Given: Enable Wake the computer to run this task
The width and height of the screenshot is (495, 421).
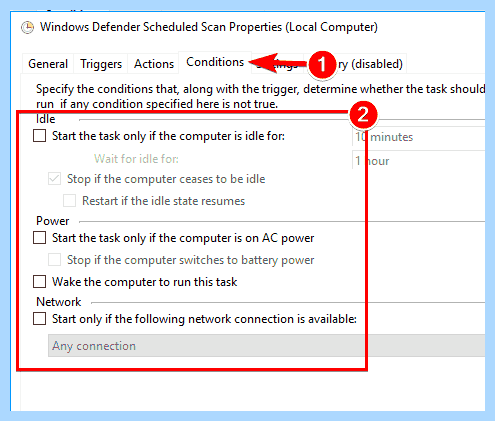Looking at the screenshot, I should (x=39, y=282).
